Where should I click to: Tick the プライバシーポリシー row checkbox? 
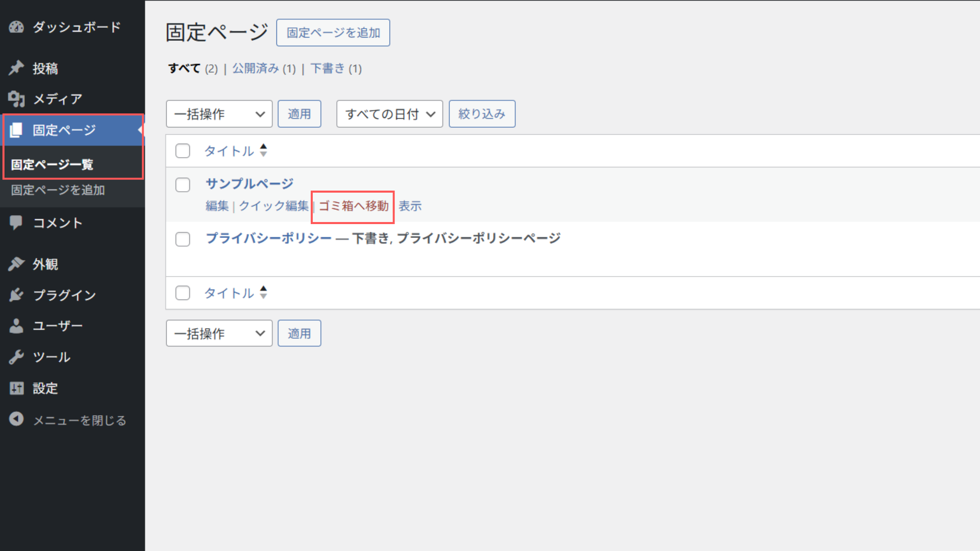[183, 239]
